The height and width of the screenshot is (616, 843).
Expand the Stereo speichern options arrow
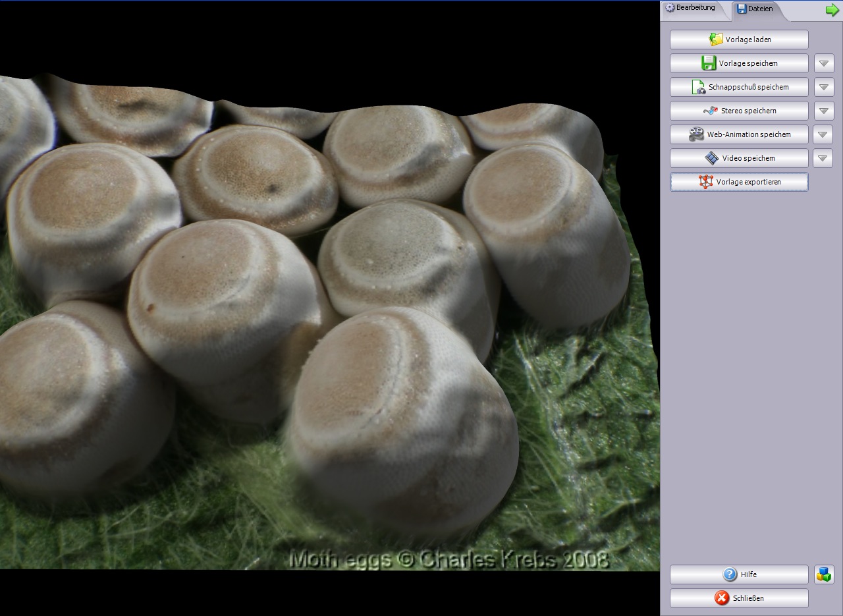pos(823,110)
